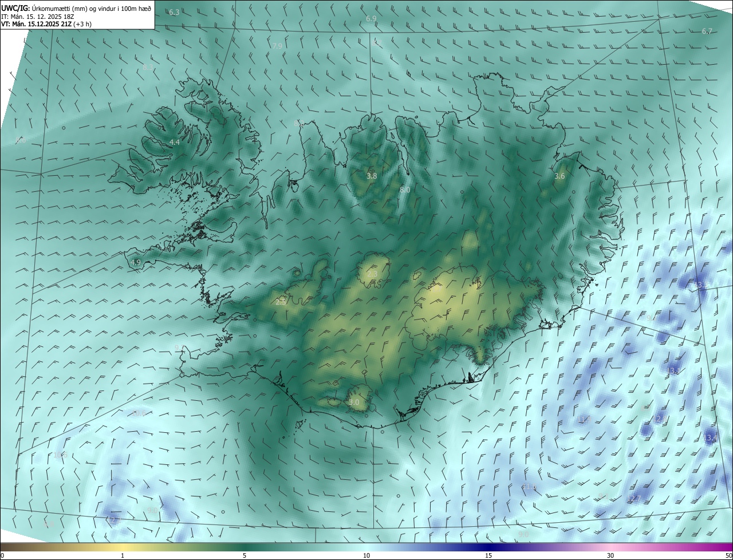Select the 6.7 value at top right
The width and height of the screenshot is (733, 560).
point(707,31)
